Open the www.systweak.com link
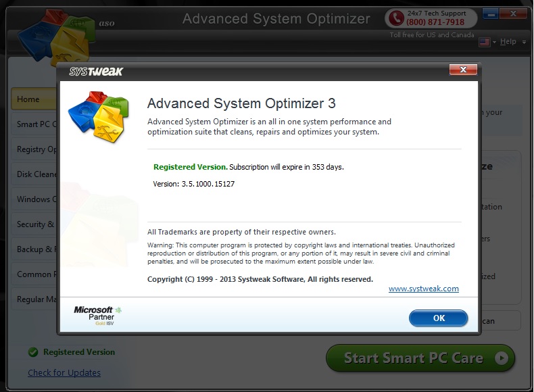 click(423, 289)
